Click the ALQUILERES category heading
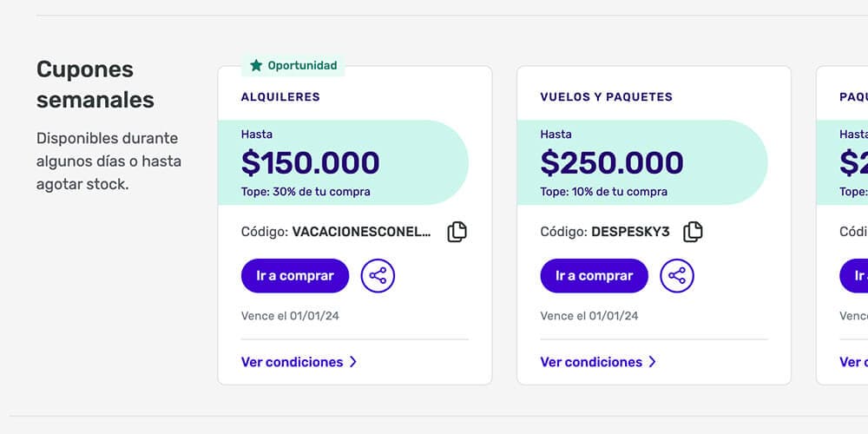Screen dimensions: 868x434 280,97
